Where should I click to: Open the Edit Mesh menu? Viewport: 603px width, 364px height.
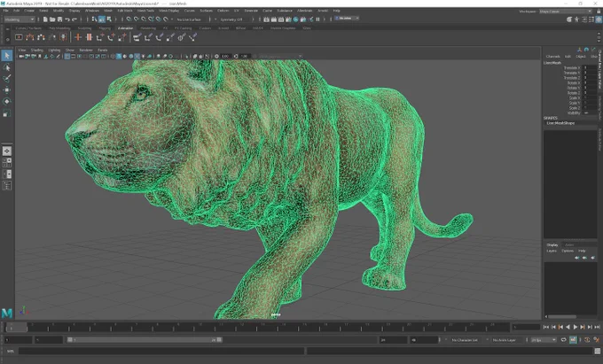click(125, 11)
